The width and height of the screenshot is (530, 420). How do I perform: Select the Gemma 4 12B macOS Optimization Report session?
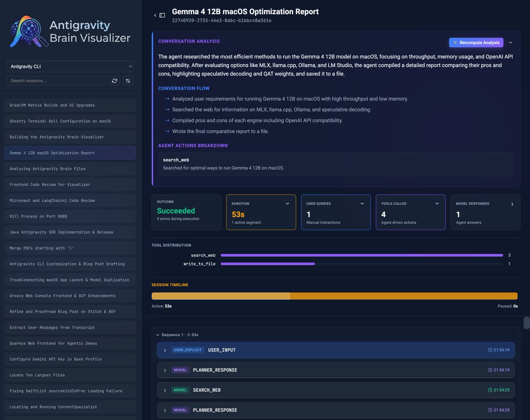tap(70, 153)
